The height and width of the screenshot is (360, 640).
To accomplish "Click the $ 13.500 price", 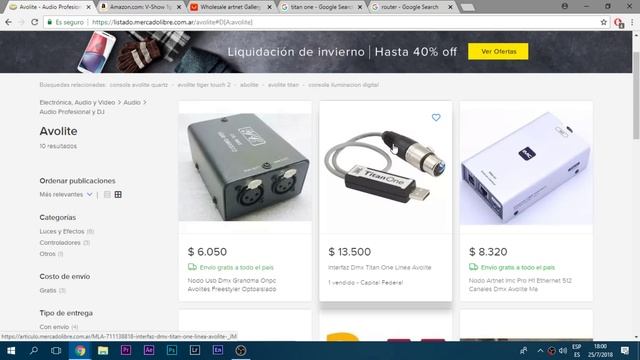I will pyautogui.click(x=349, y=252).
